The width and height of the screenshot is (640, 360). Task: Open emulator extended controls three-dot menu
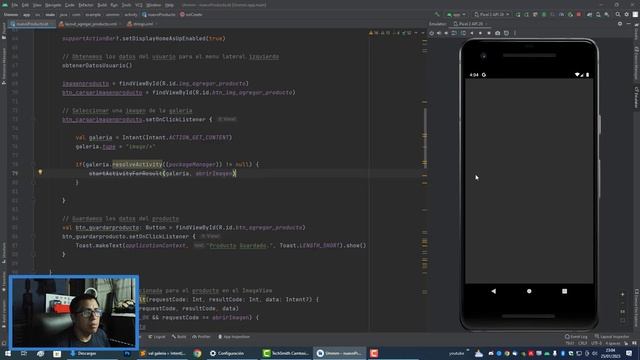pos(515,33)
